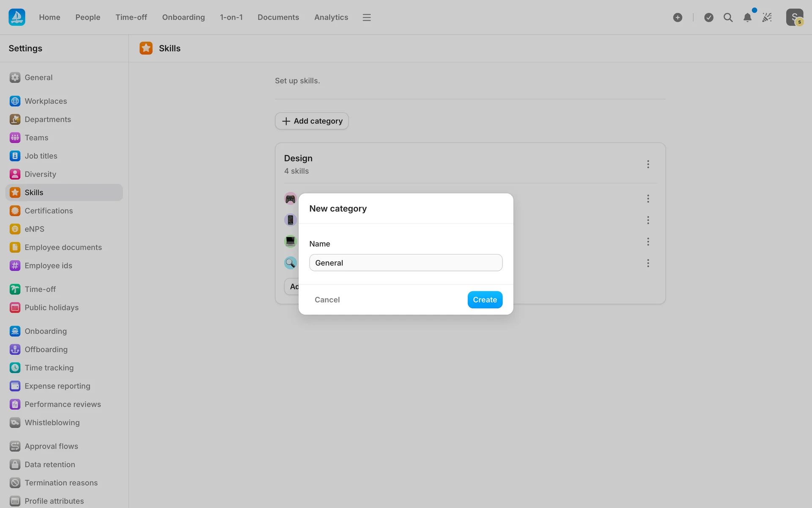
Task: Click the celebration confetti icon
Action: pyautogui.click(x=767, y=17)
